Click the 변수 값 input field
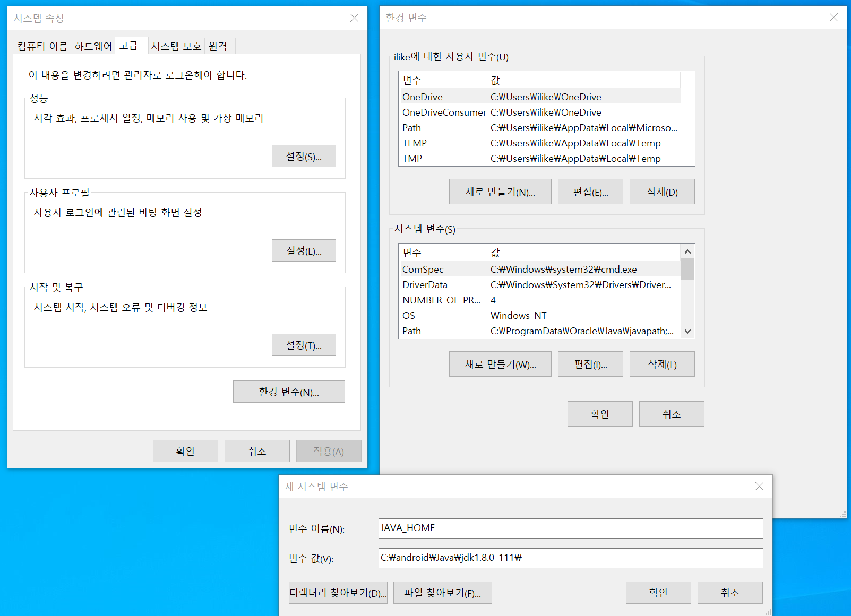The height and width of the screenshot is (616, 851). [x=570, y=558]
